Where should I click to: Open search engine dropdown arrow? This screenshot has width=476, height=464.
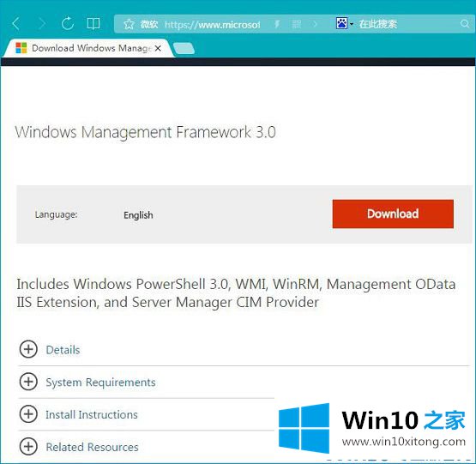(352, 24)
